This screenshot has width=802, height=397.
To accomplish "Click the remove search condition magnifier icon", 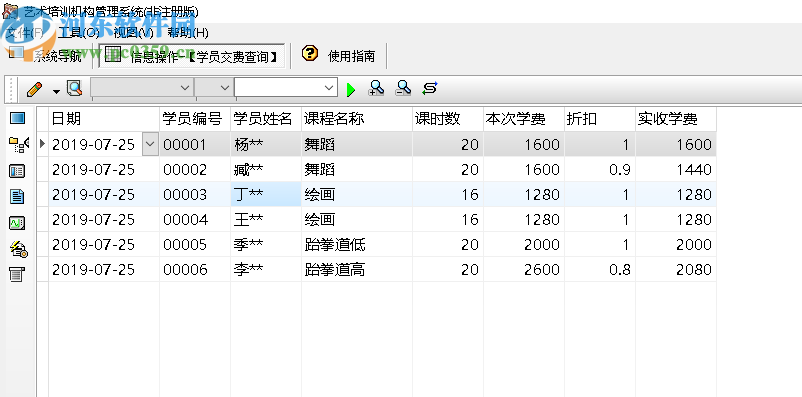I will pos(403,89).
